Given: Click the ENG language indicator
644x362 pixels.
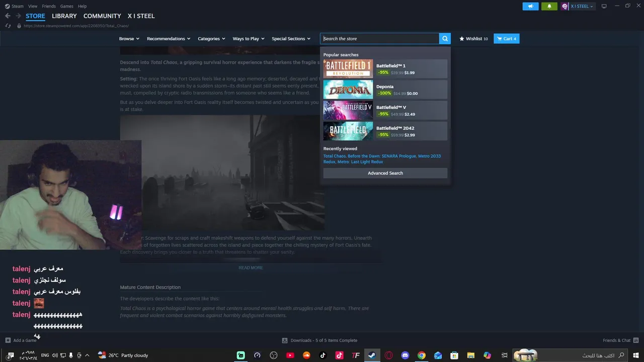Looking at the screenshot, I should [x=45, y=355].
